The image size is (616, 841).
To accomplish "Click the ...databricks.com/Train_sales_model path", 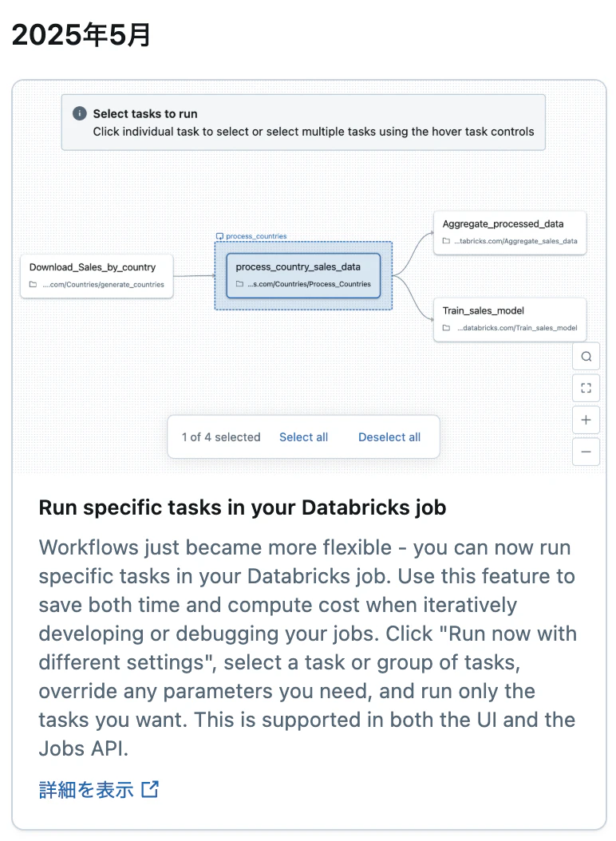I will click(x=517, y=328).
